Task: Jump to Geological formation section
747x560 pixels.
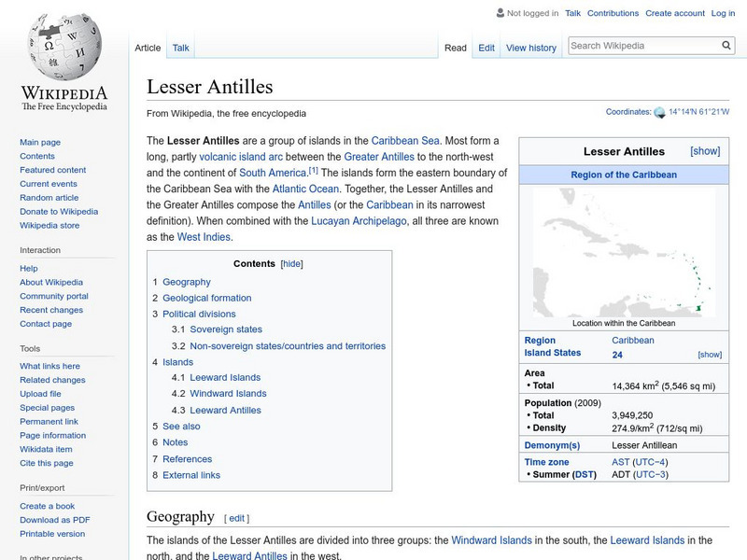Action: point(206,298)
